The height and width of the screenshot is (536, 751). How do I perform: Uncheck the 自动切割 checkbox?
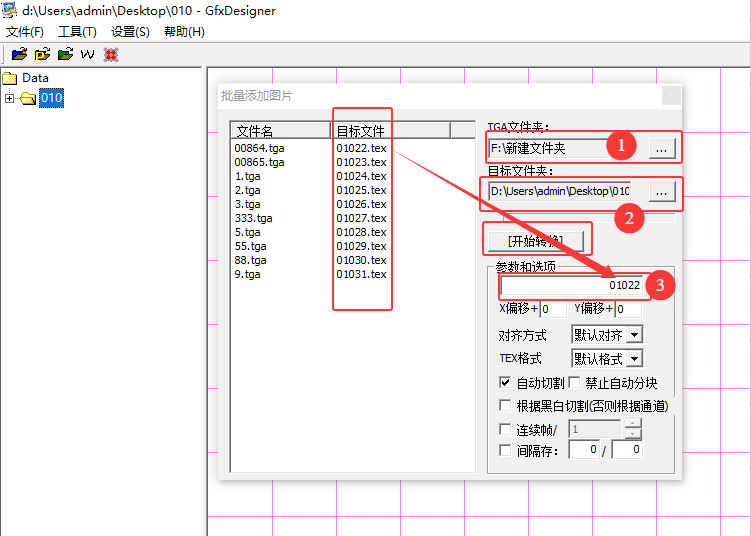click(505, 383)
